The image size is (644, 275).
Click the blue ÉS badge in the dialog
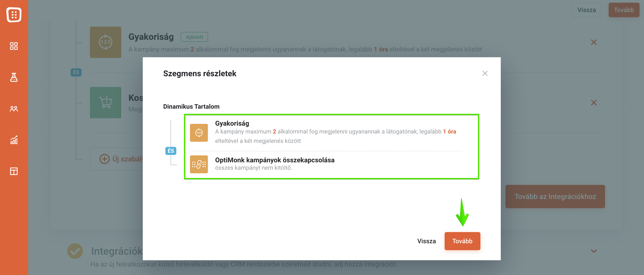pyautogui.click(x=171, y=151)
